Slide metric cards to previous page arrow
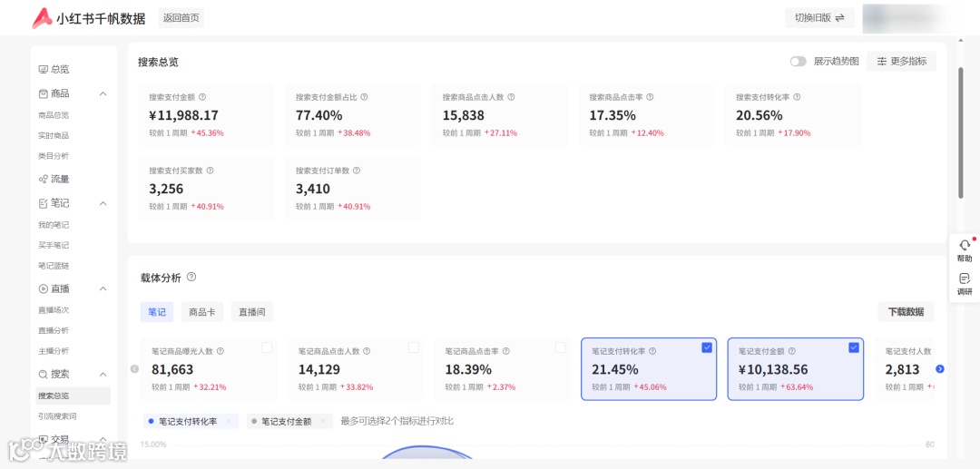This screenshot has width=980, height=469. pos(134,369)
